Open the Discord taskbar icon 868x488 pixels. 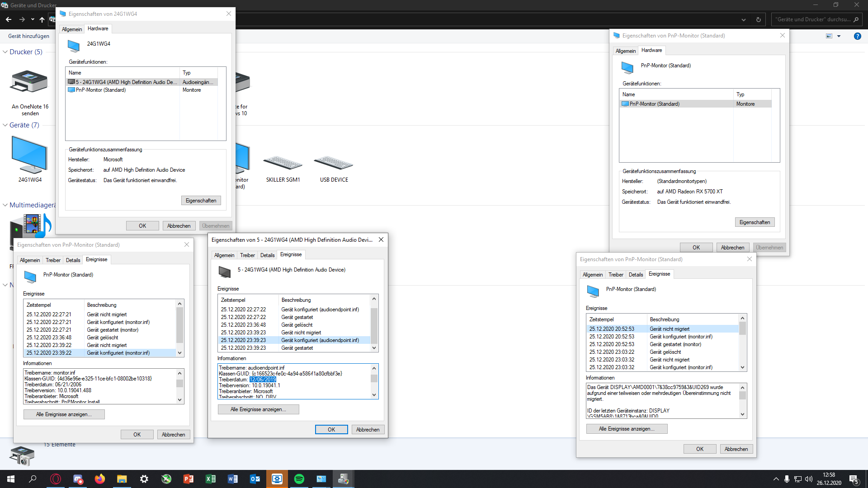pyautogui.click(x=78, y=479)
